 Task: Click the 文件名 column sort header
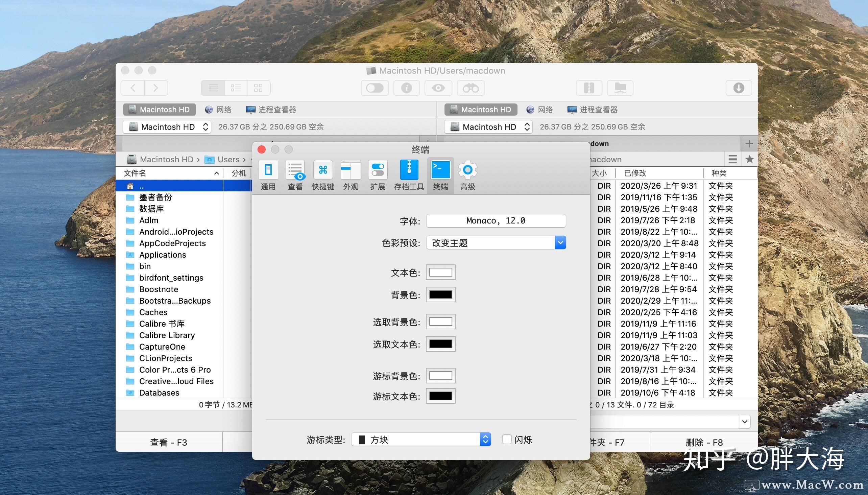click(169, 173)
